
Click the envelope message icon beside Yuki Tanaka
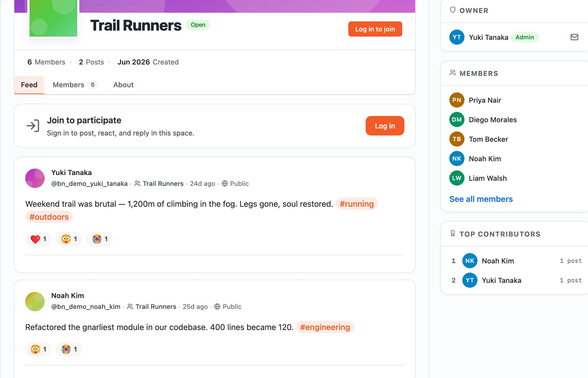574,37
